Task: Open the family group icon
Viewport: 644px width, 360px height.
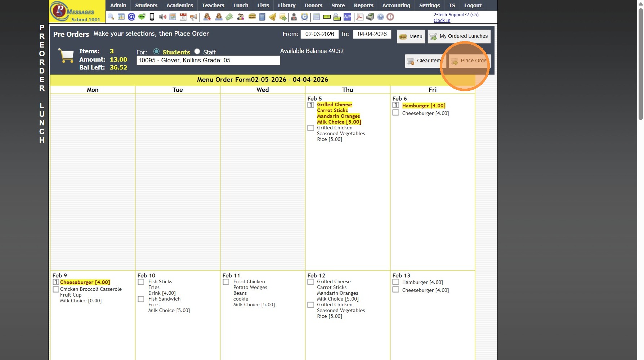Action: (240, 17)
